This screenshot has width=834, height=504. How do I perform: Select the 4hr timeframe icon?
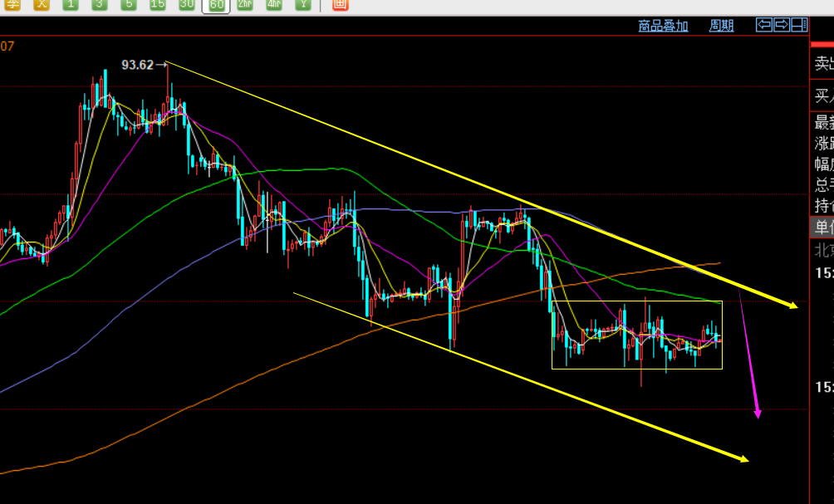[274, 4]
